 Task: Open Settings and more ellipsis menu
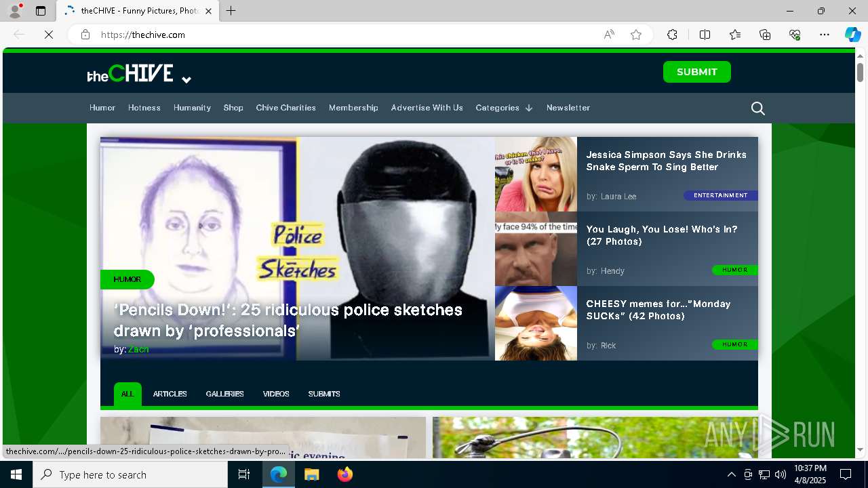[825, 35]
